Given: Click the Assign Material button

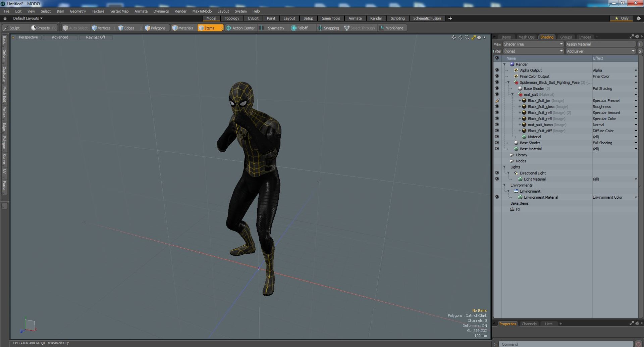Looking at the screenshot, I should (600, 44).
